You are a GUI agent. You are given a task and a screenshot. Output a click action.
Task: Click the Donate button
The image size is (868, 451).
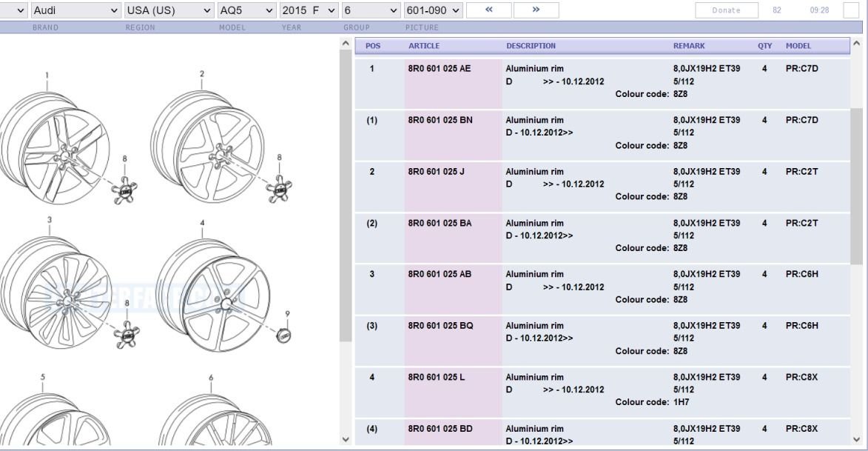pyautogui.click(x=726, y=10)
